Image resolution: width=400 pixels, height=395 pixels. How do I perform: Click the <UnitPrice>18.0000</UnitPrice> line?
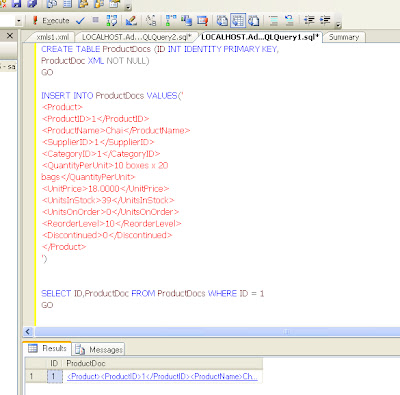coord(105,189)
